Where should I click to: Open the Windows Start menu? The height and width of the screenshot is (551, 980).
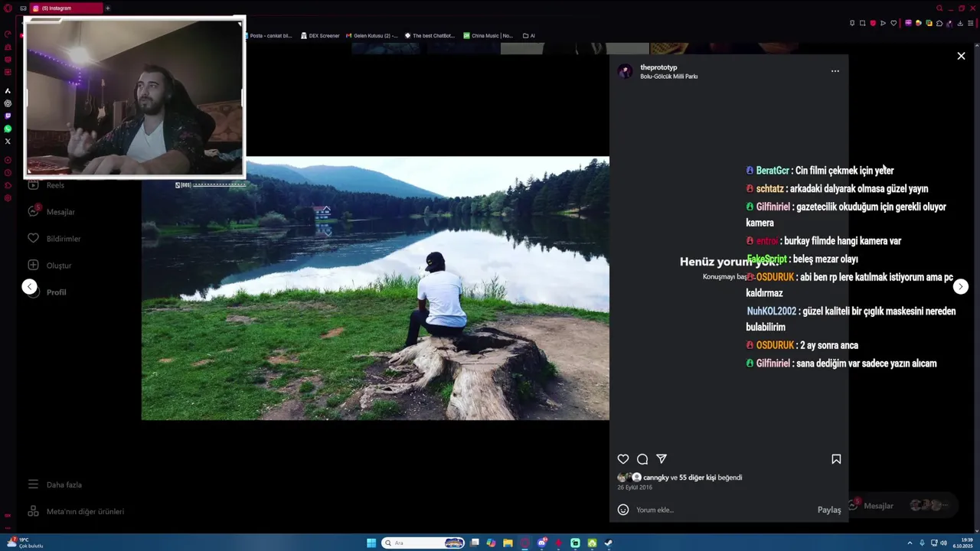tap(371, 543)
